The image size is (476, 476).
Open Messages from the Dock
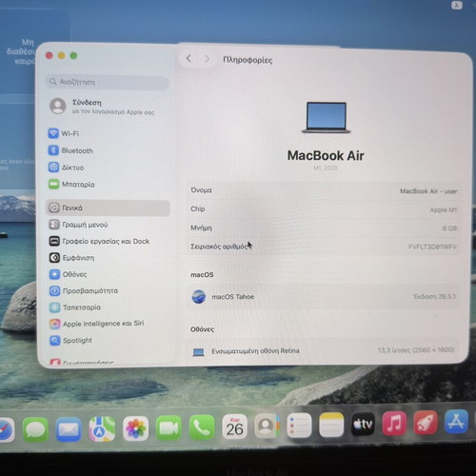click(35, 429)
